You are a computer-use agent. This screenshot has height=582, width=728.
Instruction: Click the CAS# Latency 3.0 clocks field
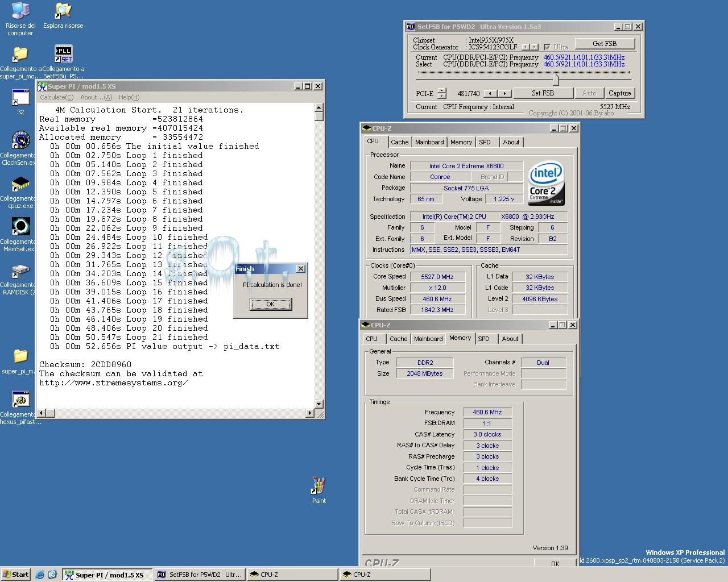(487, 434)
